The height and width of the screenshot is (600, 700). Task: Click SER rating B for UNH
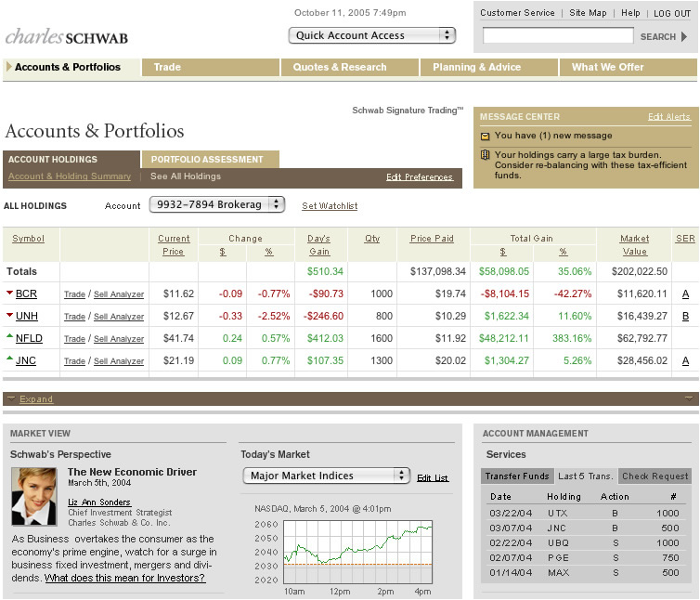pyautogui.click(x=686, y=317)
